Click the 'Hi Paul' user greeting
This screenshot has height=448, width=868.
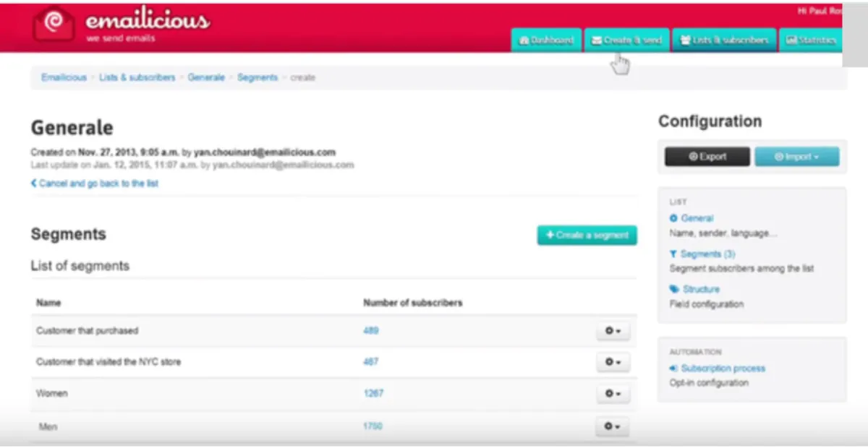[x=820, y=12]
